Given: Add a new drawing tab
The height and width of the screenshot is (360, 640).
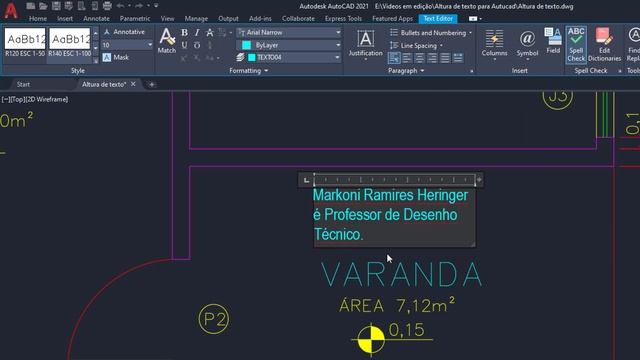Looking at the screenshot, I should (152, 84).
